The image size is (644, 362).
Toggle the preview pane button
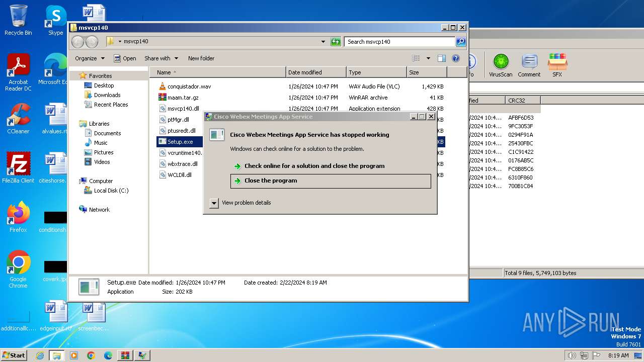[442, 58]
